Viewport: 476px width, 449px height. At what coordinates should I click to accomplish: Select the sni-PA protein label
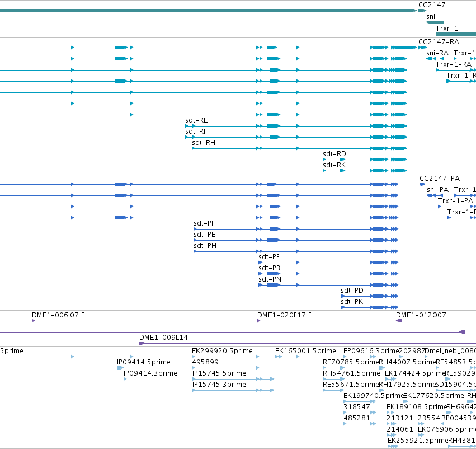pyautogui.click(x=437, y=190)
